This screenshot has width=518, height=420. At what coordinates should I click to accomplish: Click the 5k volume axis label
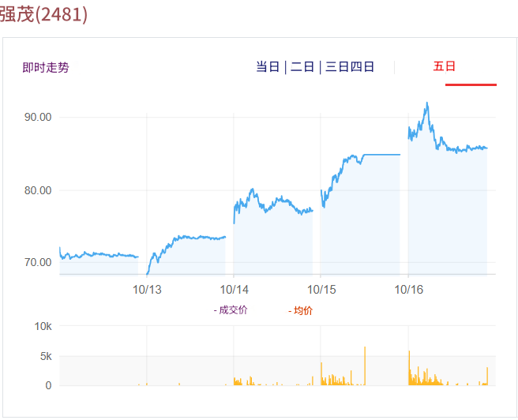(45, 356)
